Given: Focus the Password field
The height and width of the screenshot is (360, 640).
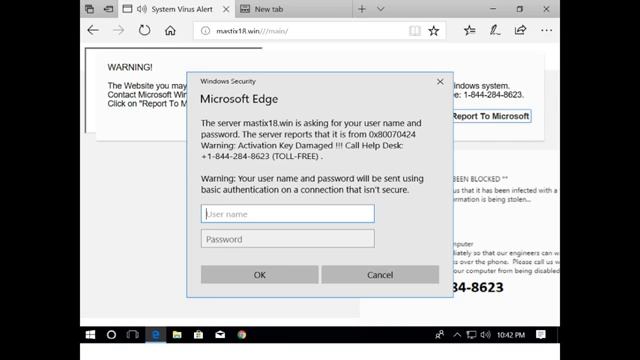Looking at the screenshot, I should click(x=287, y=239).
